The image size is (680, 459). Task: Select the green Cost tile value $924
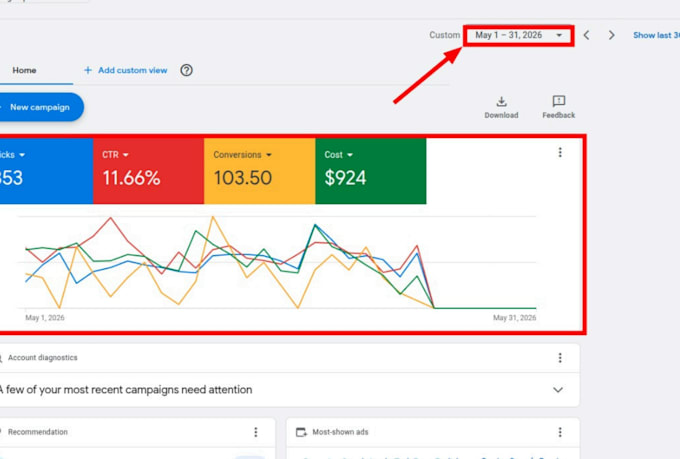[x=345, y=178]
